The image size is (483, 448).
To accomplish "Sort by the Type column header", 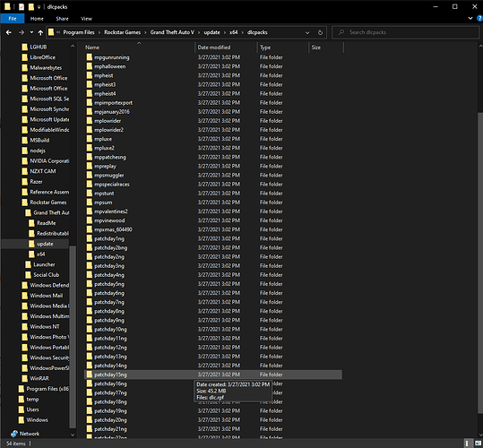I will click(x=265, y=47).
